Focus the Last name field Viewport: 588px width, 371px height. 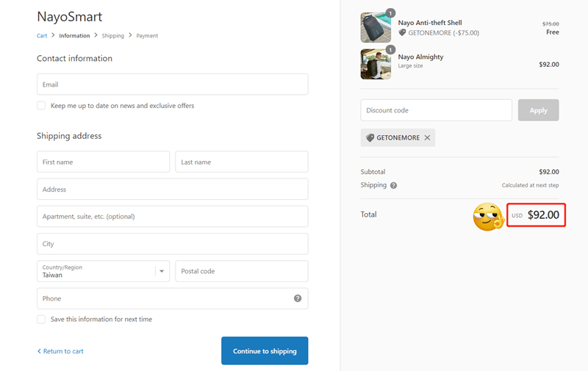pyautogui.click(x=242, y=162)
